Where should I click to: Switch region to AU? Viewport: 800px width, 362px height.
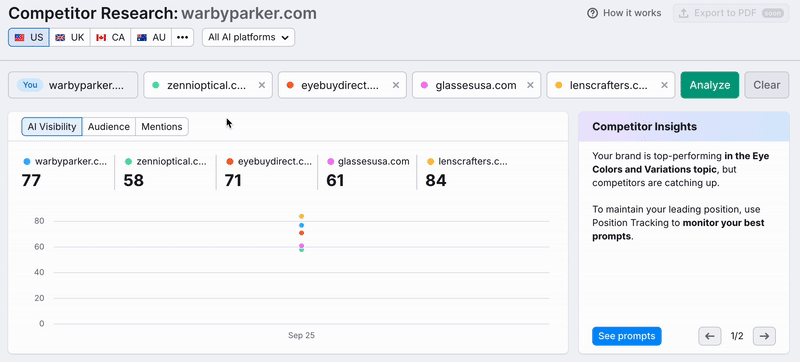(x=151, y=37)
